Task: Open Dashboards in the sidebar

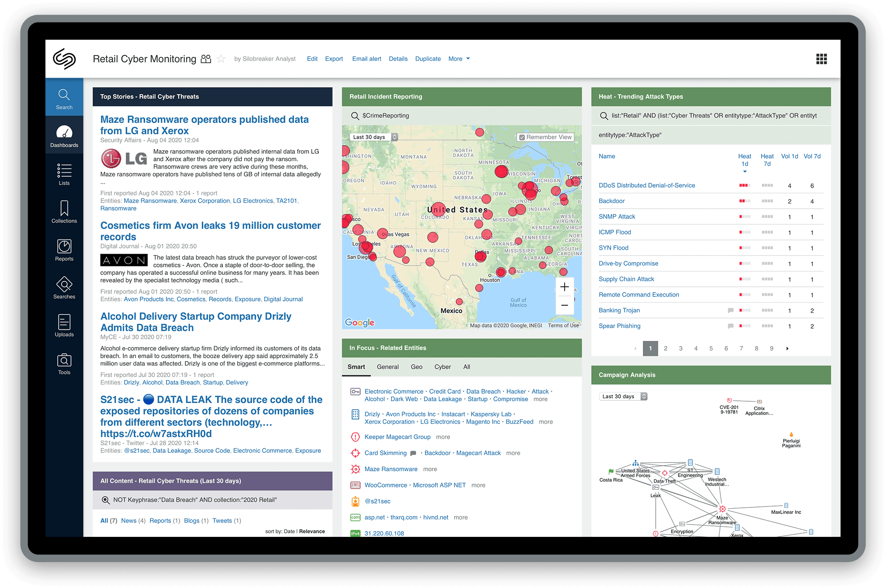Action: click(64, 136)
